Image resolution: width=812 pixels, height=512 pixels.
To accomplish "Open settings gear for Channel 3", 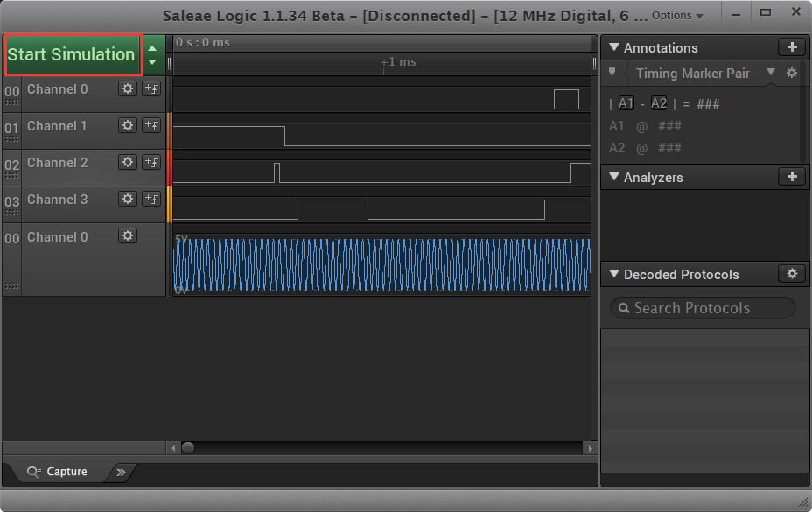I will pos(128,199).
